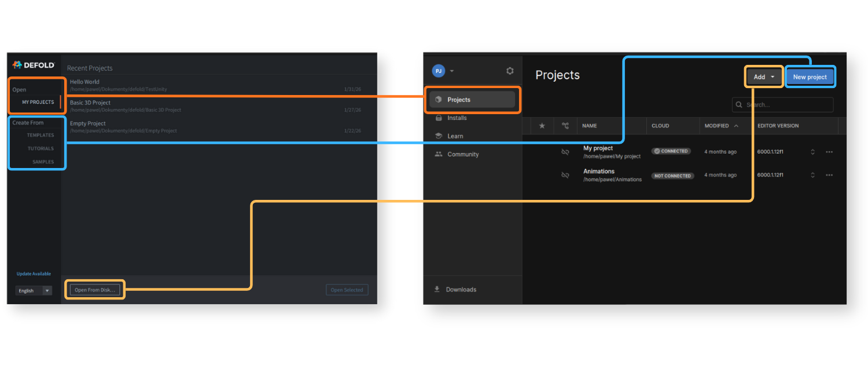Click the Defold logo

34,65
